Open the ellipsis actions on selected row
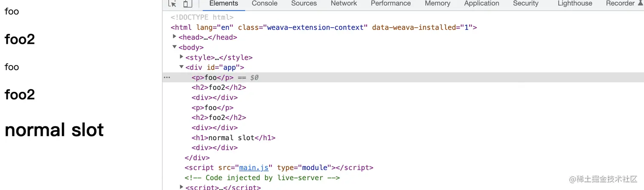The image size is (644, 190). point(167,77)
